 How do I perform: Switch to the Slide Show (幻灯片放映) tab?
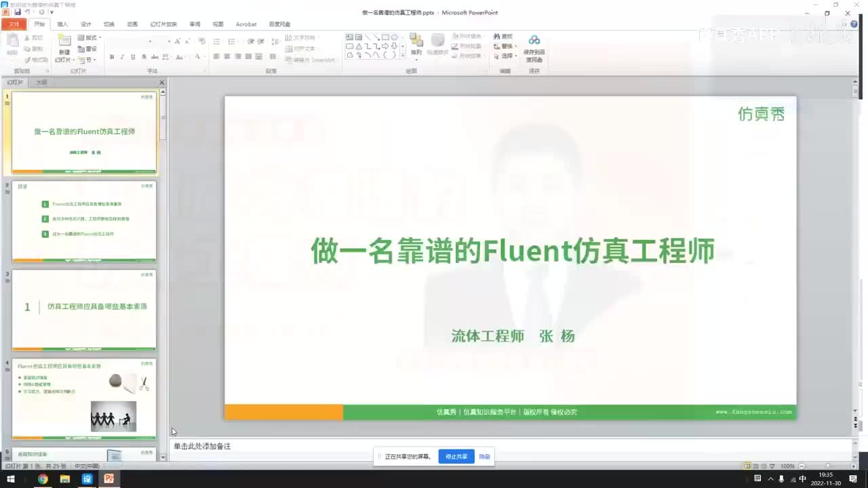[x=163, y=24]
